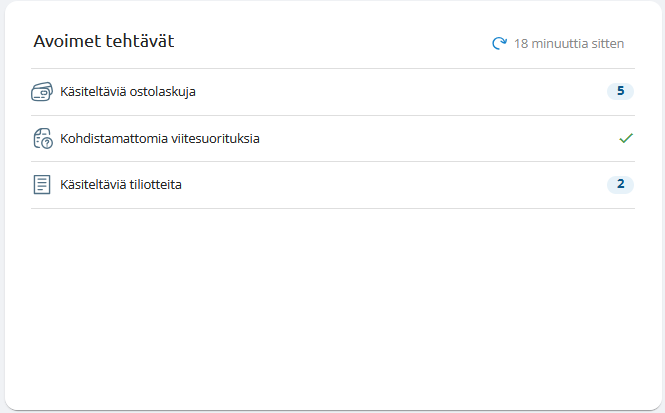Screen dimensions: 665x413
Task: Open Käsiteltäviä tiliotteita task
Action: click(x=120, y=185)
